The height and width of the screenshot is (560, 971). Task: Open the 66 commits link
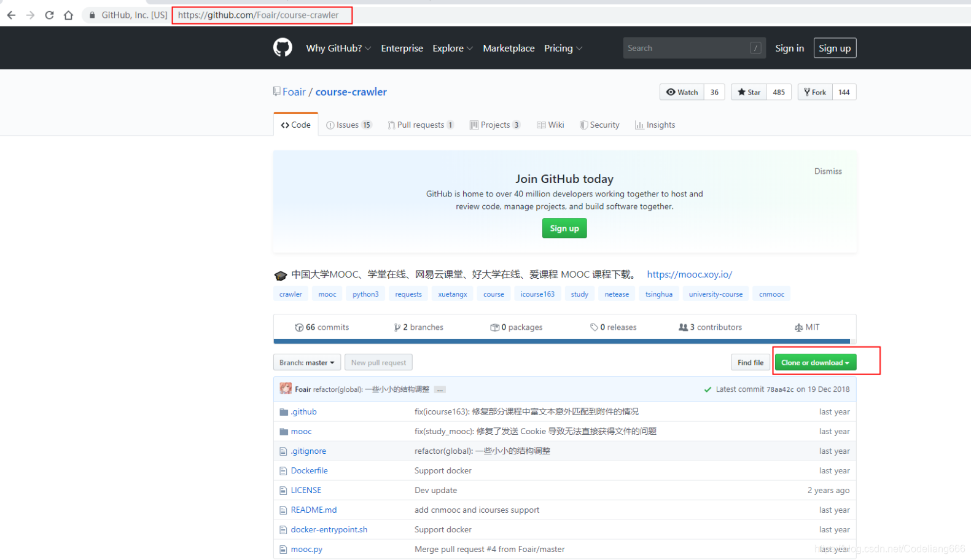tap(322, 327)
